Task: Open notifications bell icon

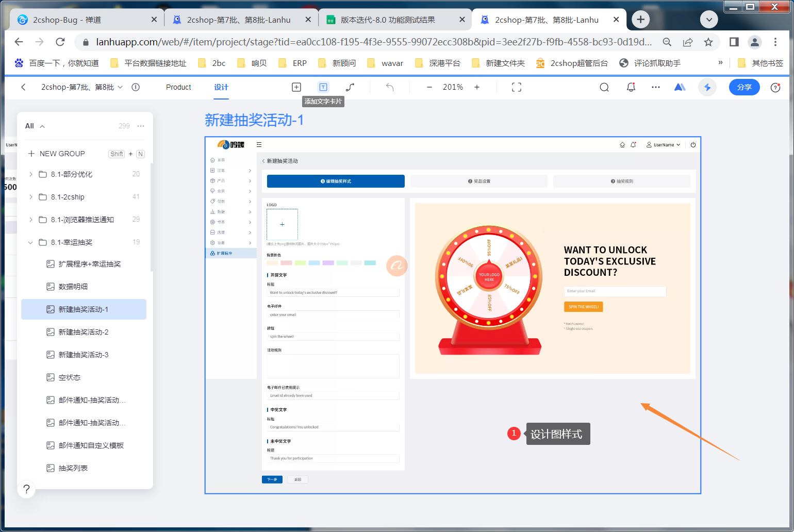Action: (631, 87)
